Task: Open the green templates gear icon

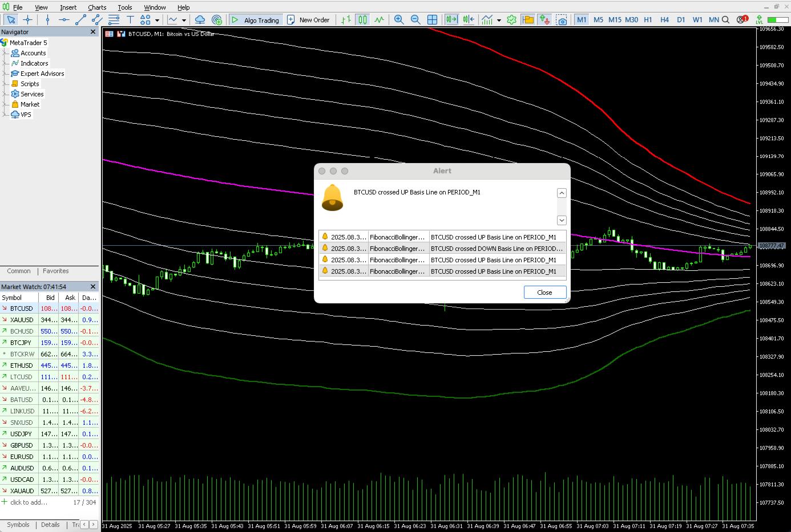Action: 511,20
